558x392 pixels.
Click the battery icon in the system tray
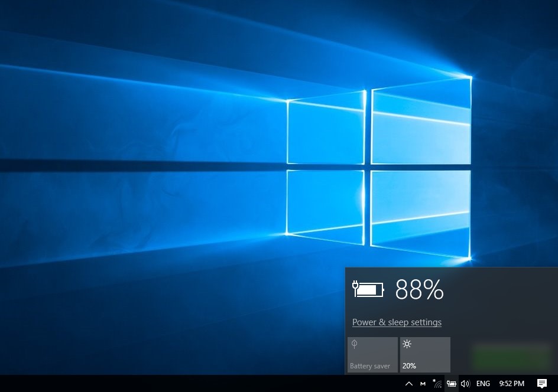[x=451, y=384]
